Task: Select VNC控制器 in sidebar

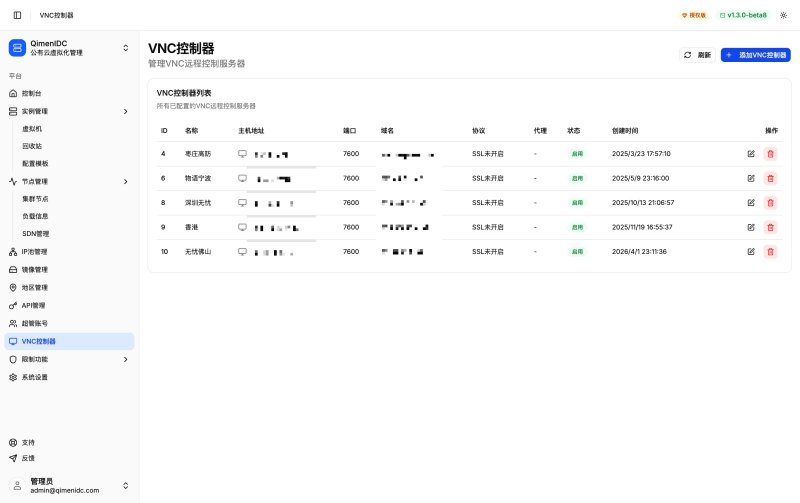Action: point(69,341)
